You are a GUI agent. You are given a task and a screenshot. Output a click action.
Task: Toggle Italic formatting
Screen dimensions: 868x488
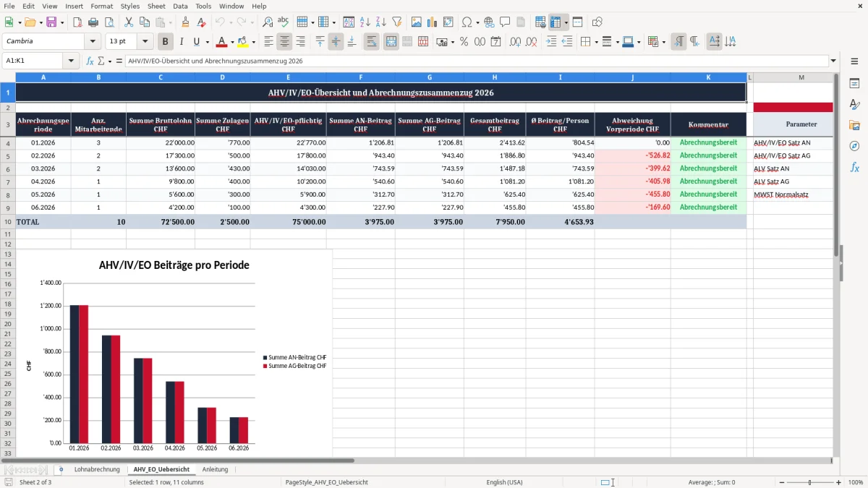[181, 42]
